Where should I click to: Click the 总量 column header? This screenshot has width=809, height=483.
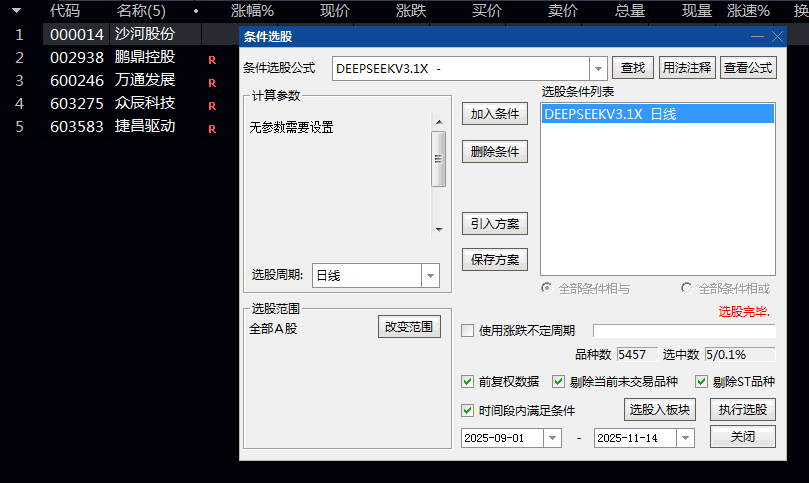pyautogui.click(x=630, y=11)
